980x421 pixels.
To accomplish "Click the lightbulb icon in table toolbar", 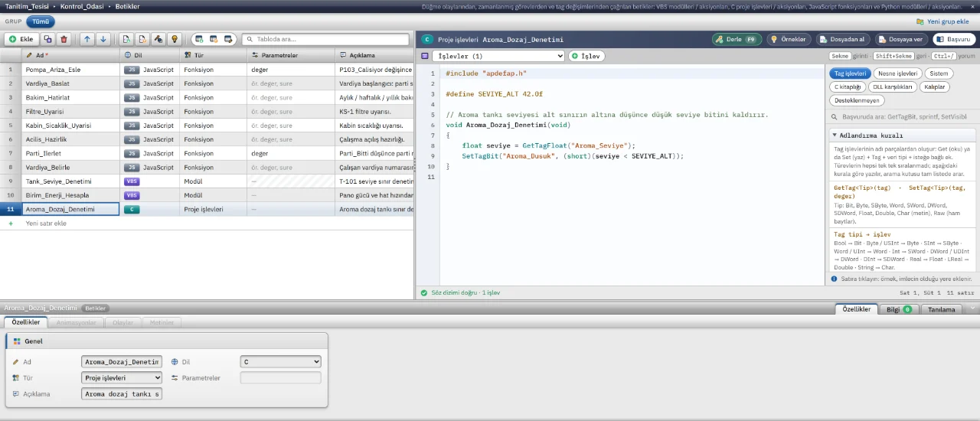I will (175, 39).
